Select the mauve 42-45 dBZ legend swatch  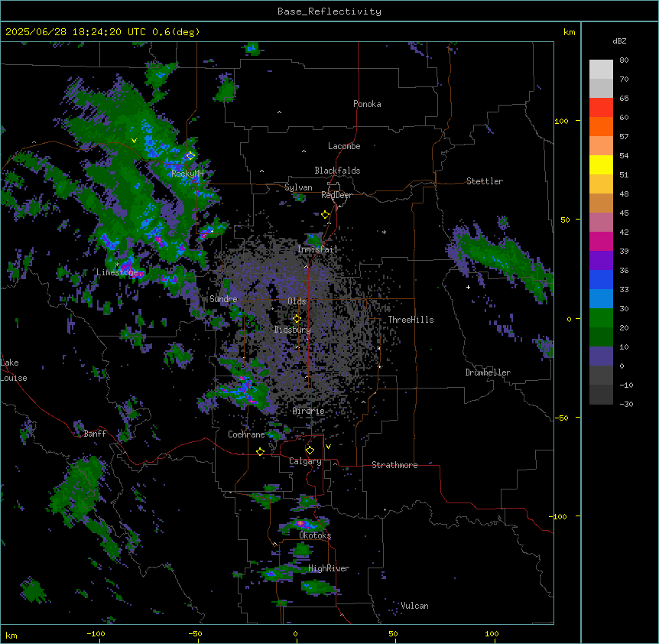[x=601, y=223]
